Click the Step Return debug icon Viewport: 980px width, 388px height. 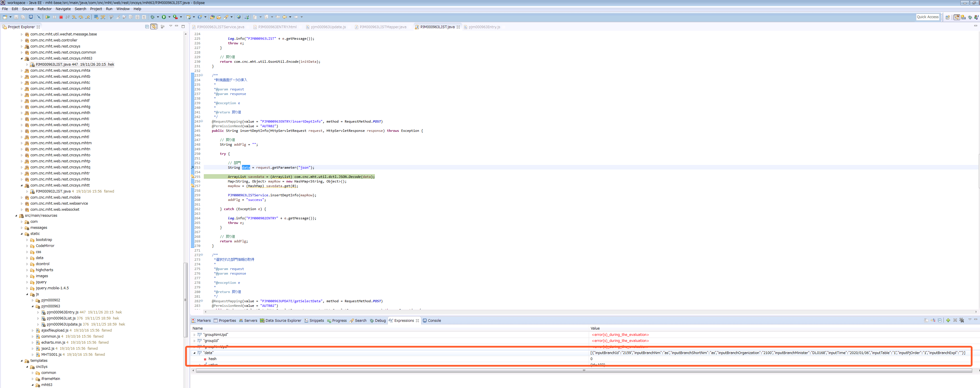[x=88, y=17]
